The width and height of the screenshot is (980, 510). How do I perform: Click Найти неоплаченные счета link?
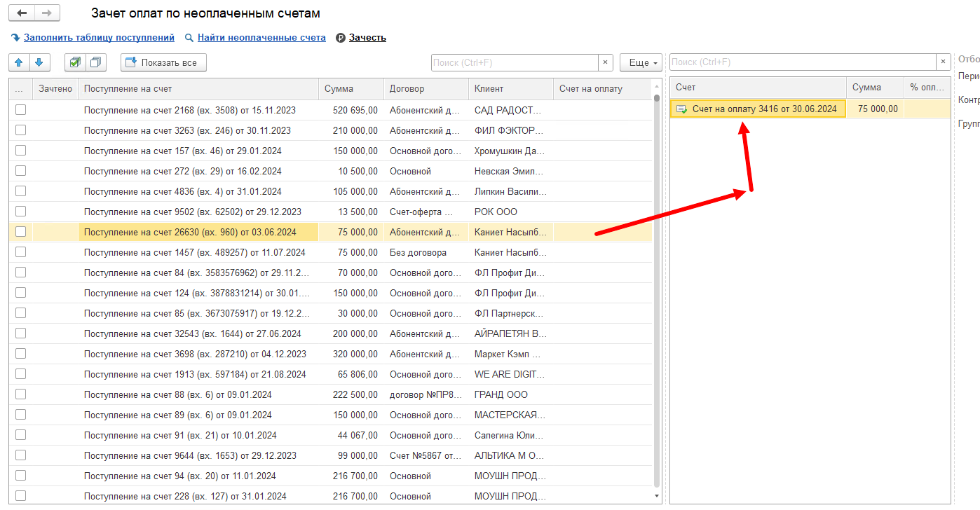point(261,37)
